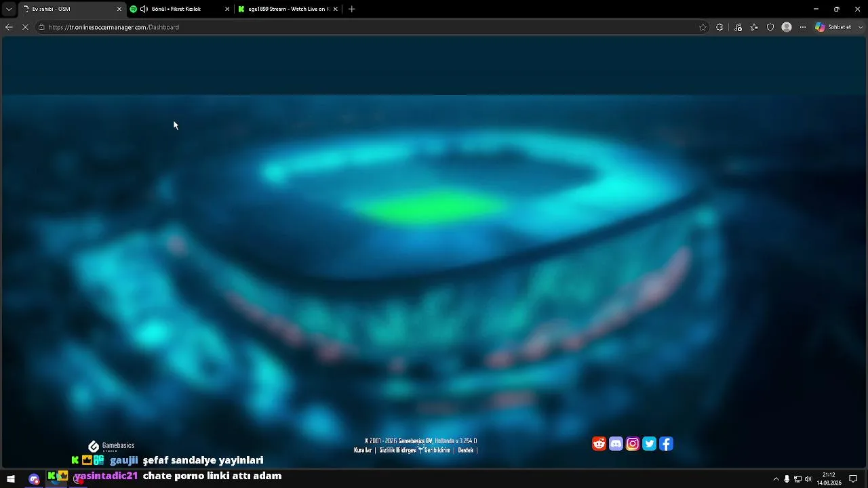Open the browser extensions menu
The width and height of the screenshot is (868, 488).
719,27
